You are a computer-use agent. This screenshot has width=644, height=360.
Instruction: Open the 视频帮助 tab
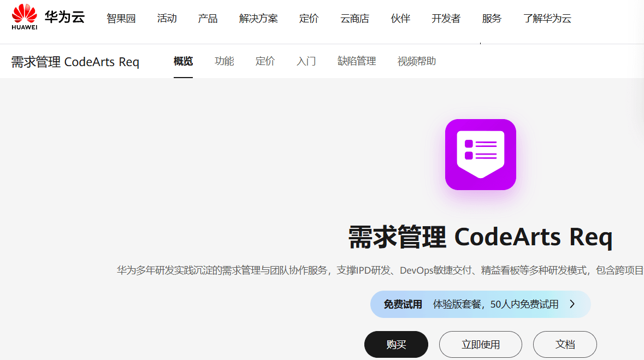pos(416,61)
